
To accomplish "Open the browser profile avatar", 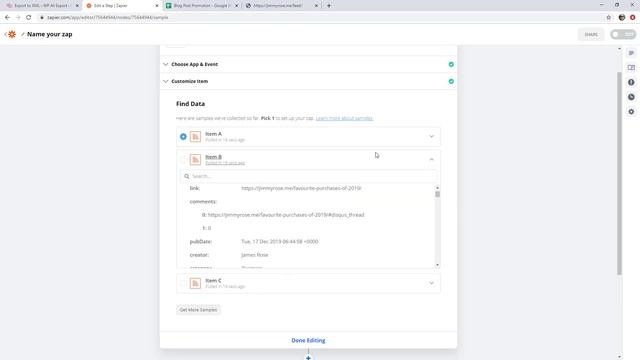I will click(622, 18).
